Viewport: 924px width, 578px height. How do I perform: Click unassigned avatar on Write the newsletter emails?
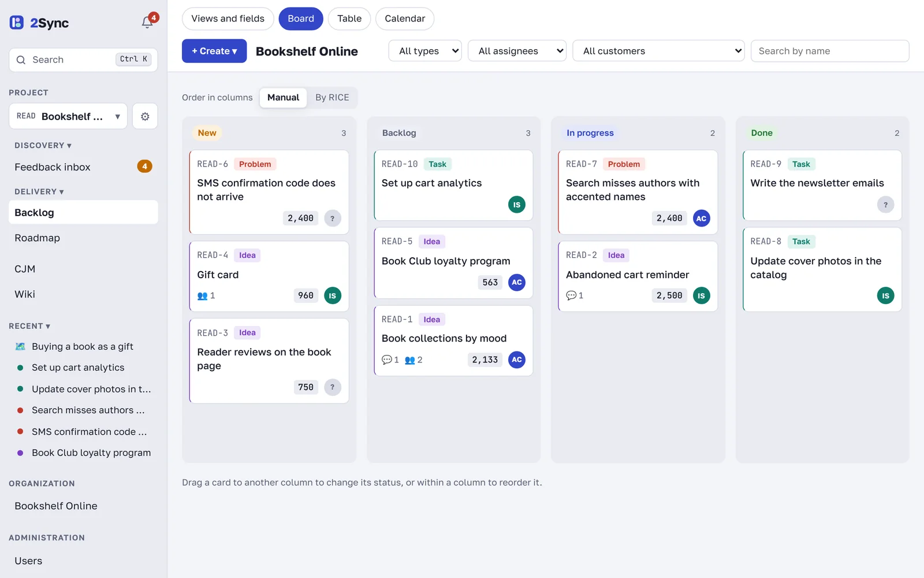(x=885, y=205)
